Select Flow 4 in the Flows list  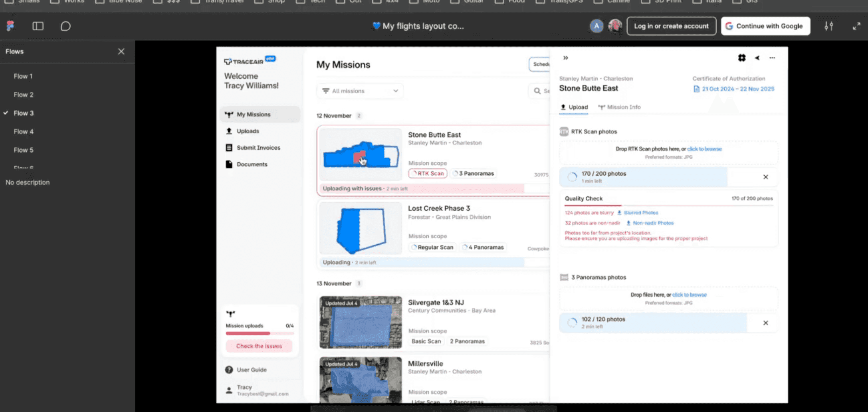tap(24, 131)
